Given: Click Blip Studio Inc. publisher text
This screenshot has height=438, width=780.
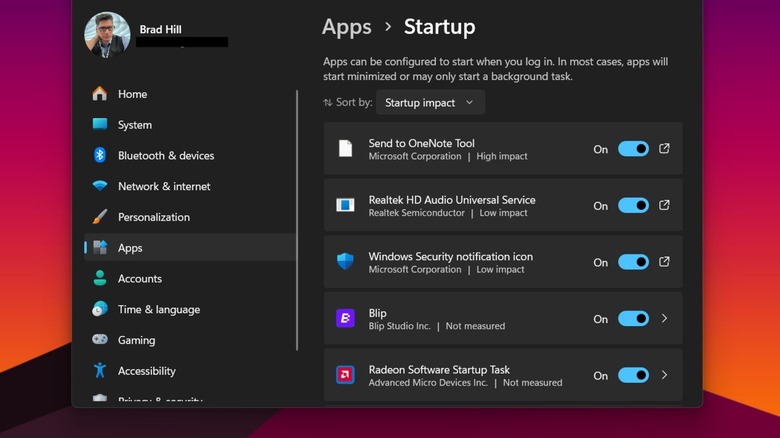Looking at the screenshot, I should [399, 326].
